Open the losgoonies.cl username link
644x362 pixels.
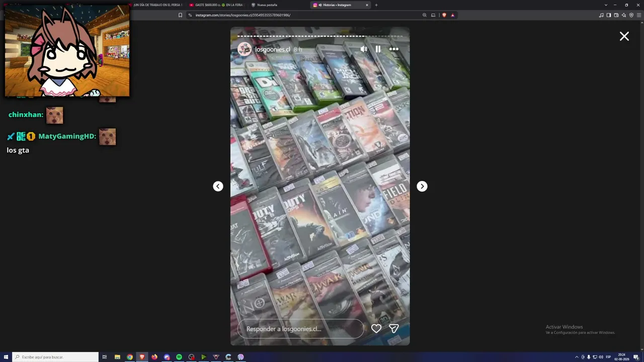click(x=273, y=49)
